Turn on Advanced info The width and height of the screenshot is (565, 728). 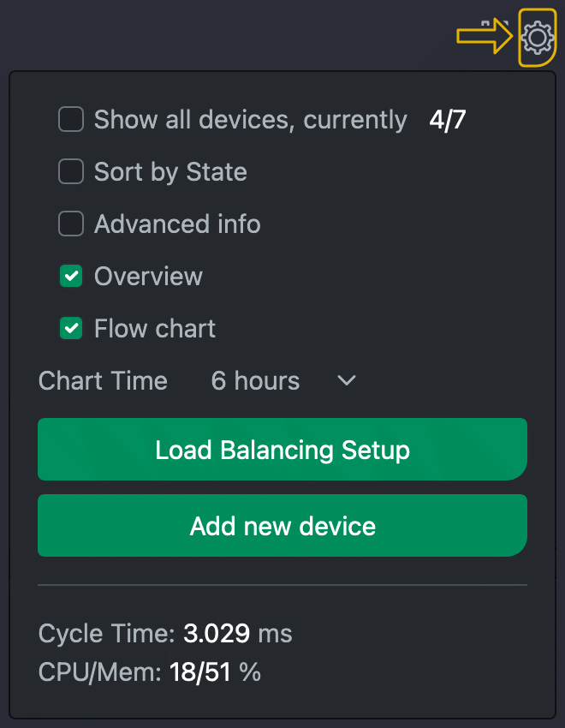click(x=70, y=224)
